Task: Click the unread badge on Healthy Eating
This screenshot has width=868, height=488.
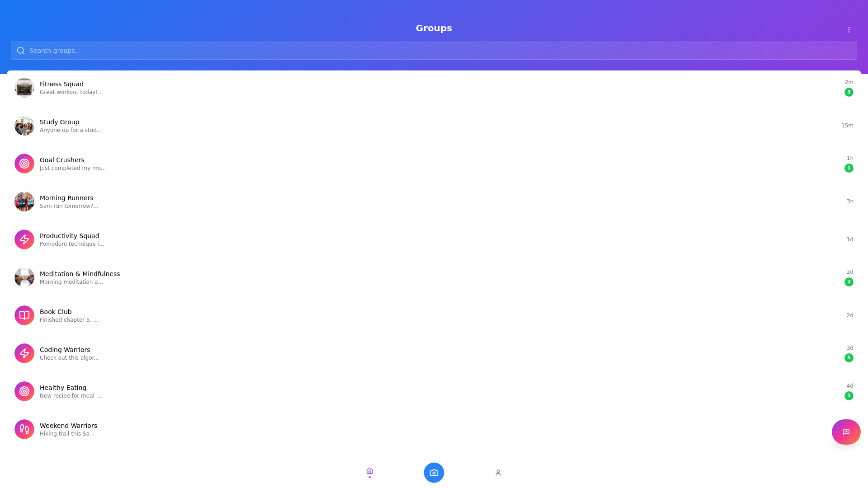Action: point(849,395)
